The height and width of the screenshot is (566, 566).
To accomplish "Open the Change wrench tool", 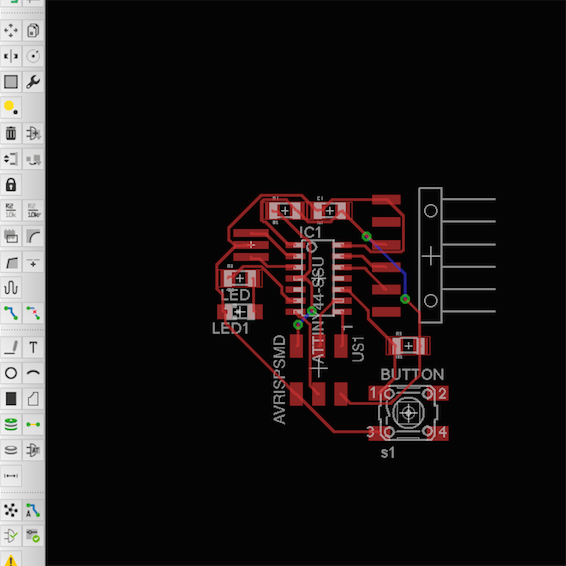I will pyautogui.click(x=33, y=82).
